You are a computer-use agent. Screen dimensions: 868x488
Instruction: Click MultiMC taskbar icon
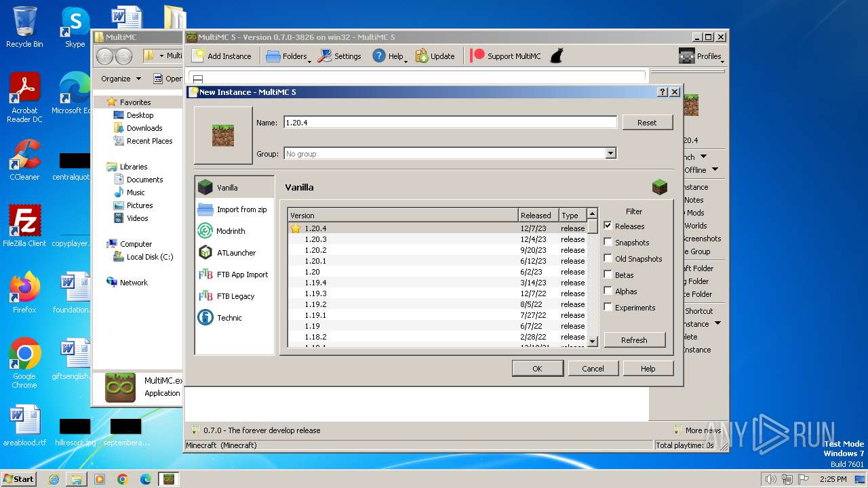coord(169,479)
